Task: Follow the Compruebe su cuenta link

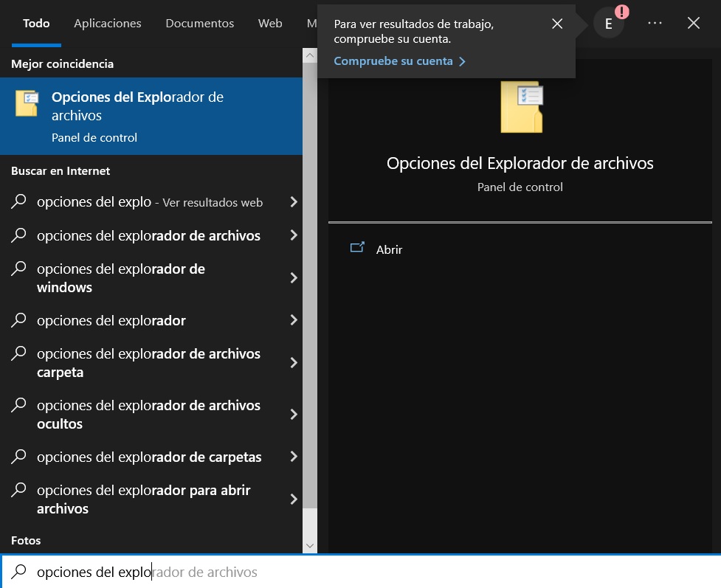Action: point(399,61)
